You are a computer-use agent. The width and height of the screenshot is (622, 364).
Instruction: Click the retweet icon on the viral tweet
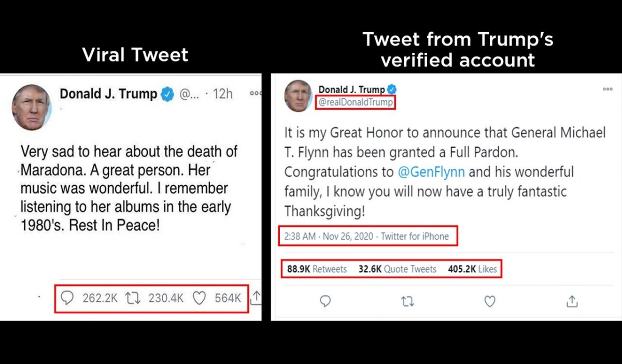[x=133, y=298]
